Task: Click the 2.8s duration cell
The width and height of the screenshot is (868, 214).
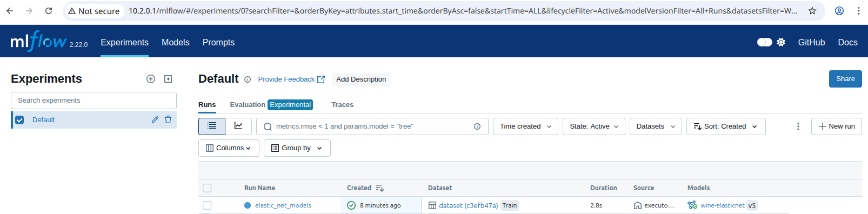Action: click(x=596, y=205)
